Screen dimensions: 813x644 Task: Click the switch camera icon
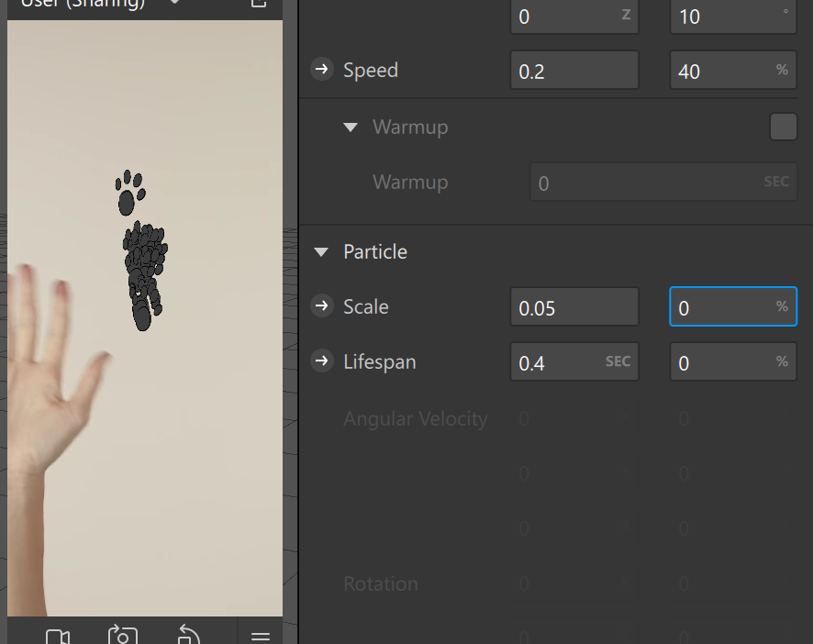tap(123, 636)
